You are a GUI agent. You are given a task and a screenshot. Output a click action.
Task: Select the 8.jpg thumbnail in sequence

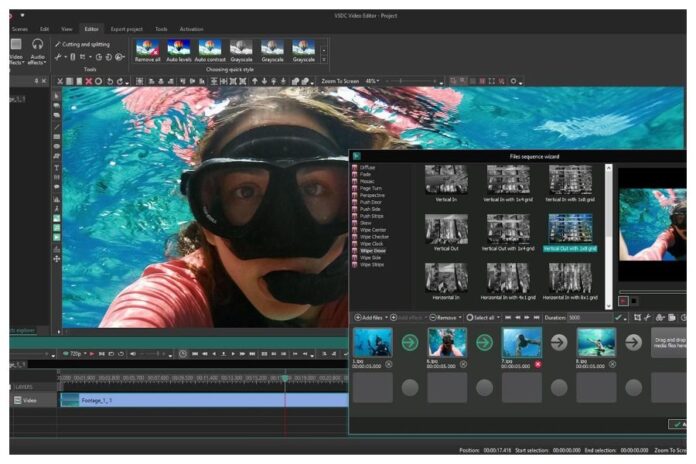(x=596, y=342)
